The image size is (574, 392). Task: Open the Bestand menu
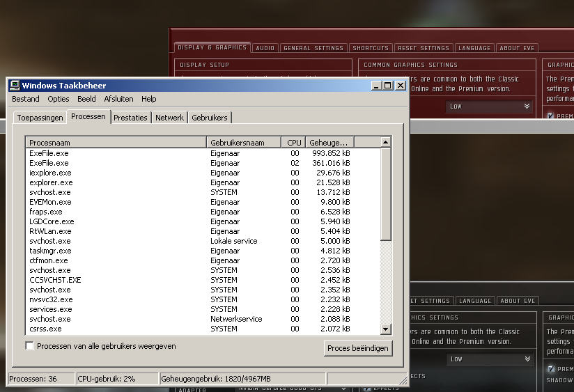(x=26, y=99)
